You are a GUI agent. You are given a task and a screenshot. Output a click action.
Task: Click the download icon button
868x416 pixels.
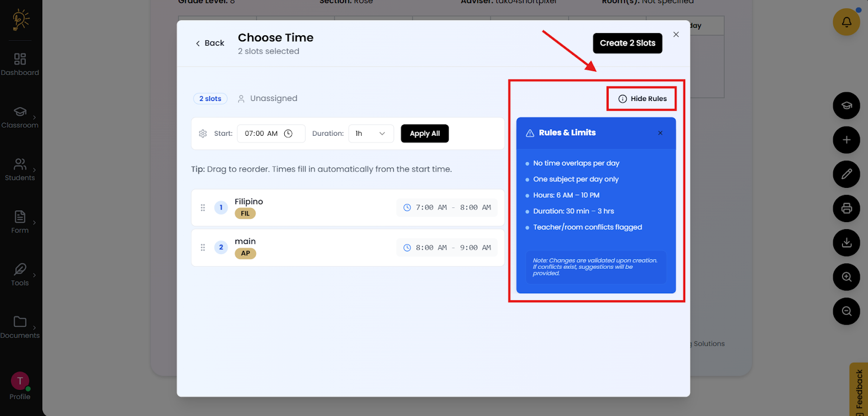click(846, 243)
